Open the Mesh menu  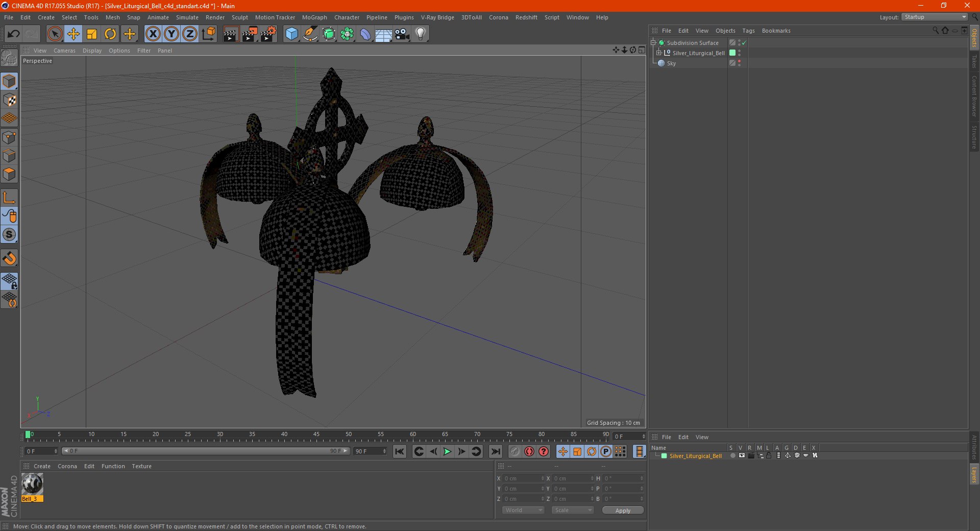click(x=113, y=17)
